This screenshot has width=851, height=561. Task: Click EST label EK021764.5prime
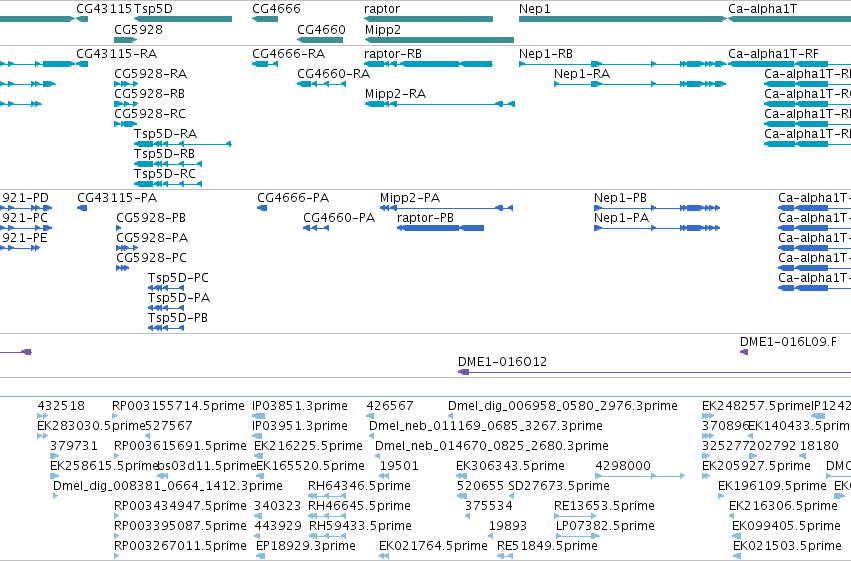pos(433,546)
